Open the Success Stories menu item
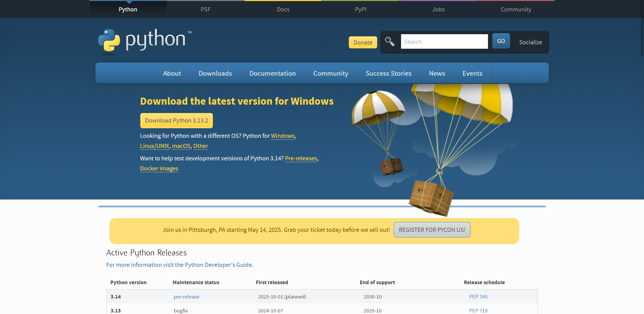 point(388,73)
